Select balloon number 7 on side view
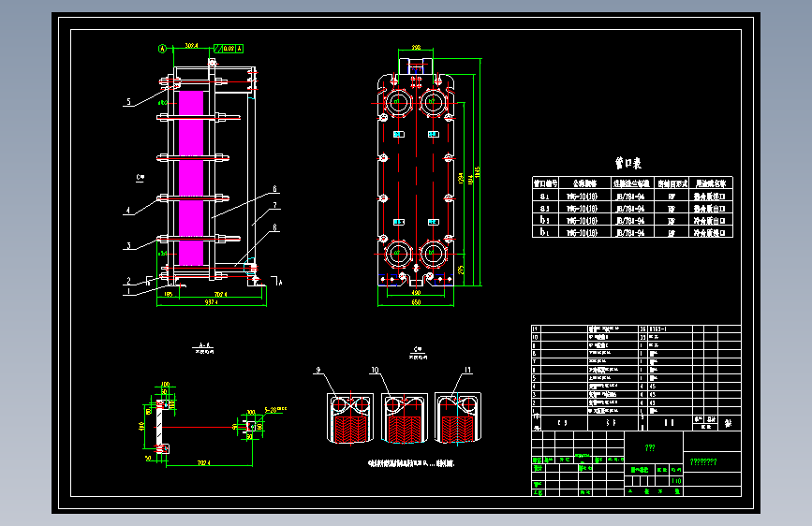 275,205
